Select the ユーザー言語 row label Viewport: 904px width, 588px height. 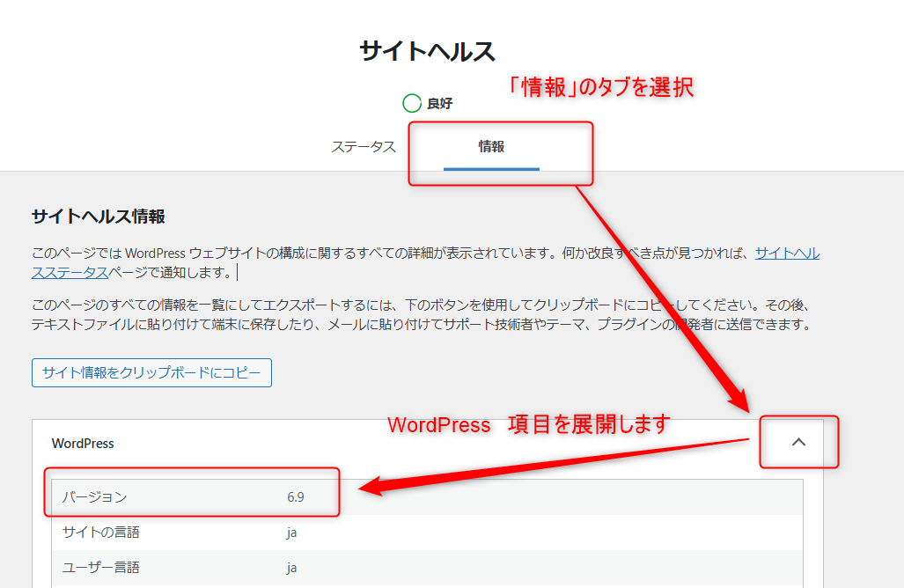coord(100,568)
